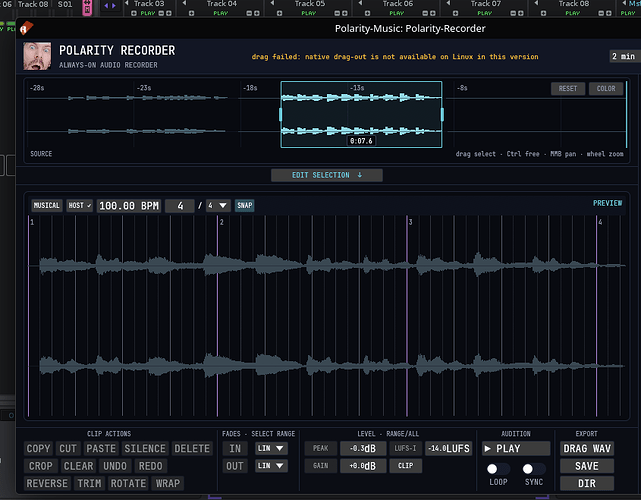
Task: Start audition with the PLAY button
Action: tap(516, 448)
